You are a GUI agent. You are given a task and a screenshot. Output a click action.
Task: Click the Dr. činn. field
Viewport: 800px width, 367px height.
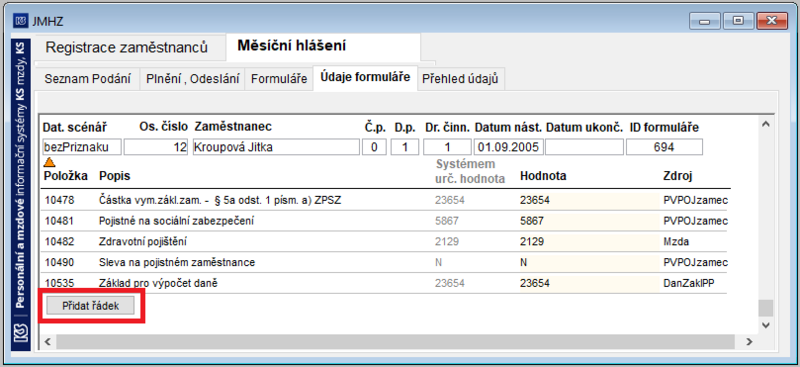point(447,147)
